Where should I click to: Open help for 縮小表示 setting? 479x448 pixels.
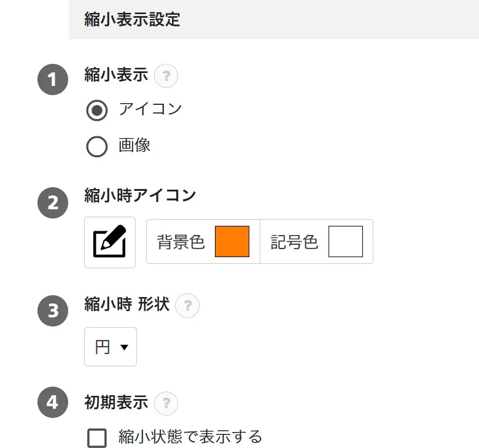pyautogui.click(x=166, y=75)
